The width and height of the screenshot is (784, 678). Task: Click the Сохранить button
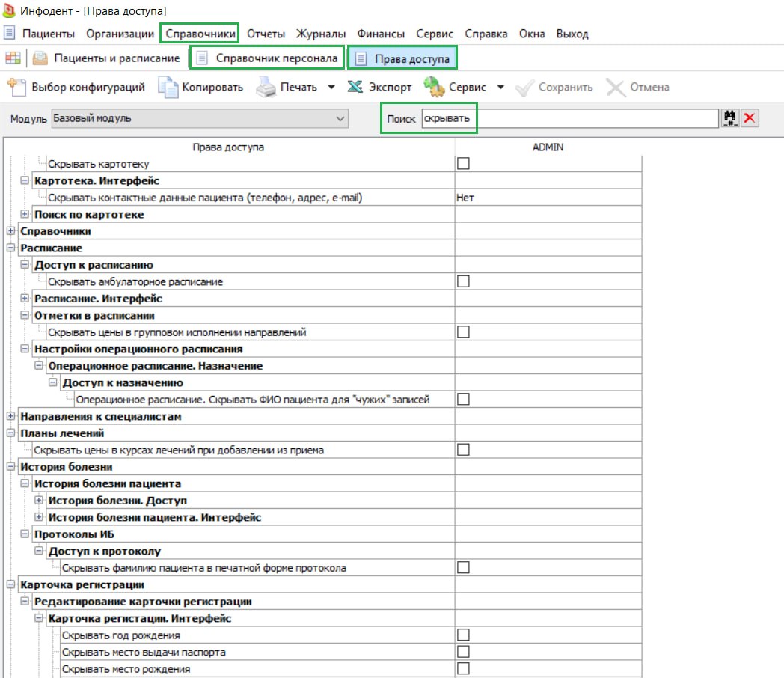click(x=554, y=87)
